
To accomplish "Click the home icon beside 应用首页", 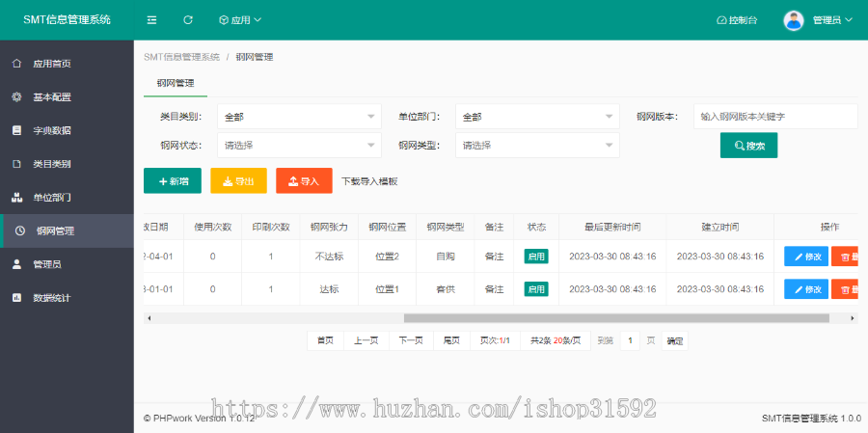I will (x=16, y=63).
